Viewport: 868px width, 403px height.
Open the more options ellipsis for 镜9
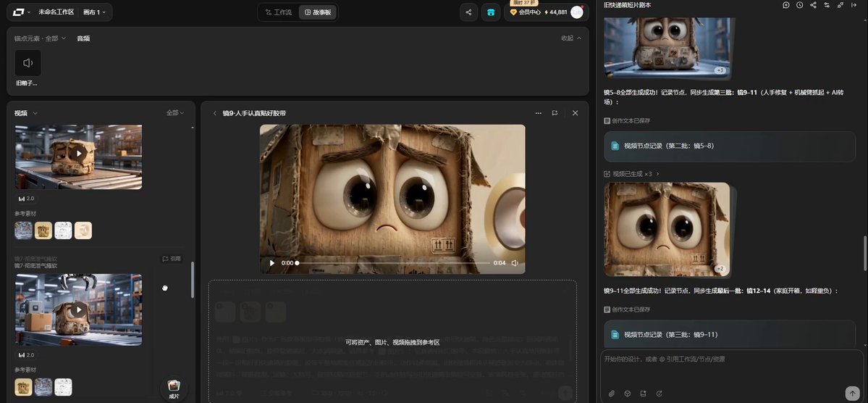tap(538, 113)
